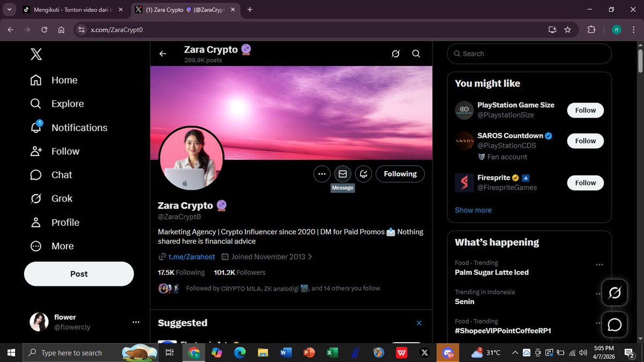This screenshot has height=362, width=644.
Task: Open the Follow sidebar item
Action: click(55, 151)
